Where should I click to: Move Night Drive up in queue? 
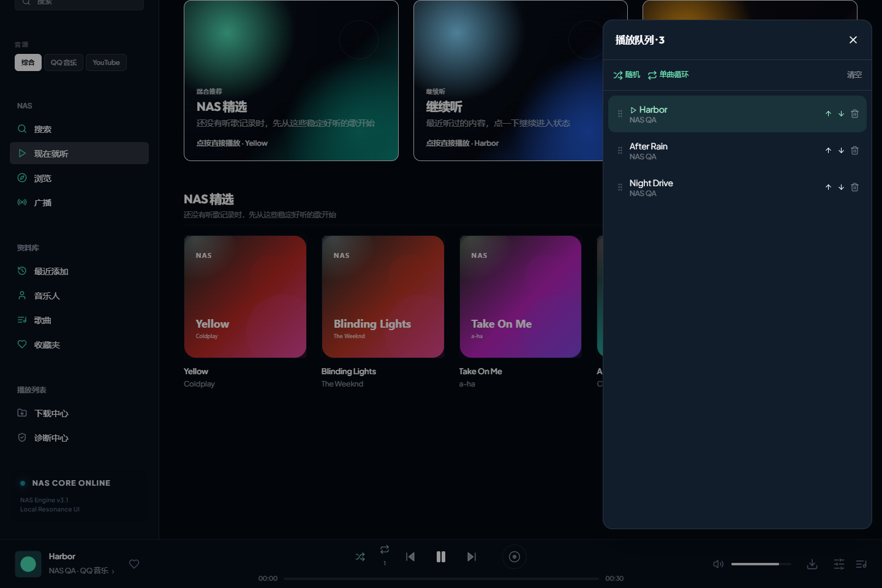tap(828, 187)
